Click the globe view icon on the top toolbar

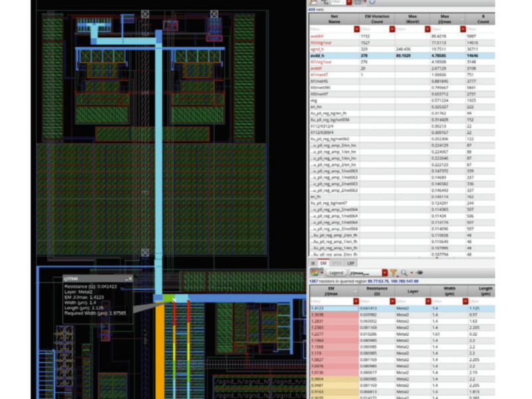pos(358,3)
